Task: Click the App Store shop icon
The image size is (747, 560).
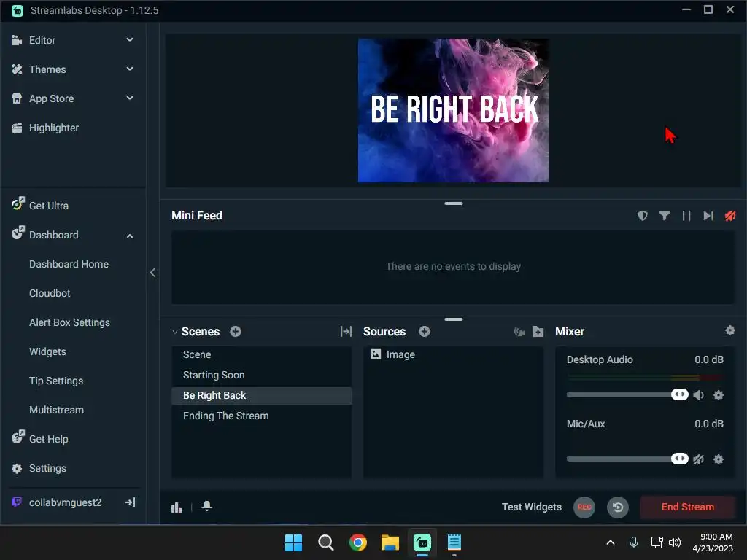Action: tap(17, 98)
